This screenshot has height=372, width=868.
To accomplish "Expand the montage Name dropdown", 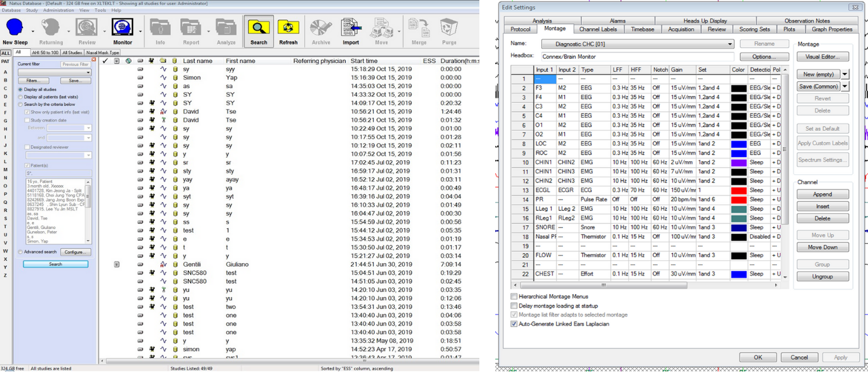I will [x=730, y=44].
